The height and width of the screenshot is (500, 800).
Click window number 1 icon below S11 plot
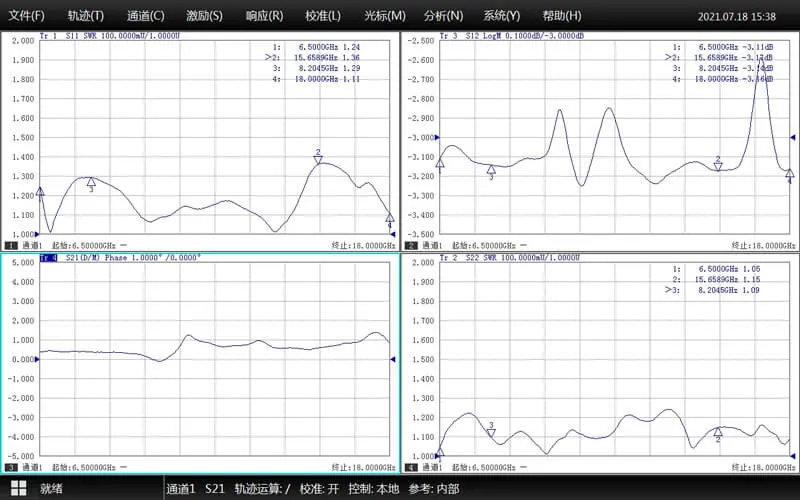(x=11, y=245)
